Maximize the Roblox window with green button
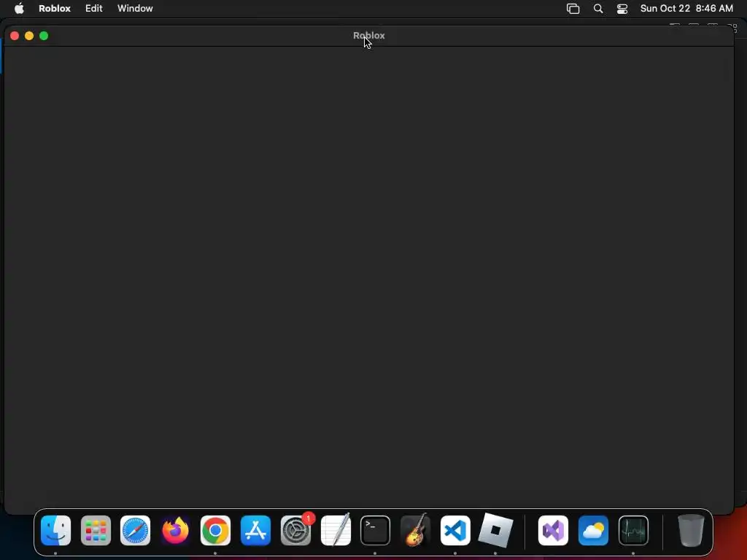Screen dimensions: 747x560 coord(44,36)
